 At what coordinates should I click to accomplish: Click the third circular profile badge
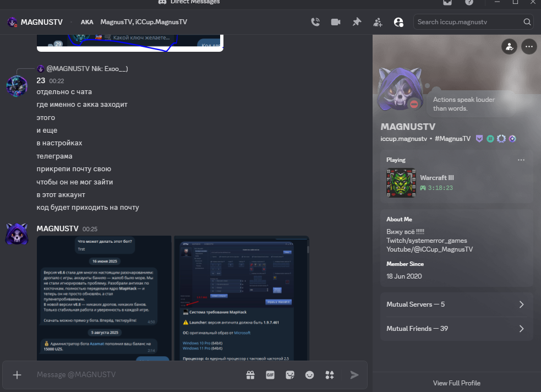pos(501,139)
